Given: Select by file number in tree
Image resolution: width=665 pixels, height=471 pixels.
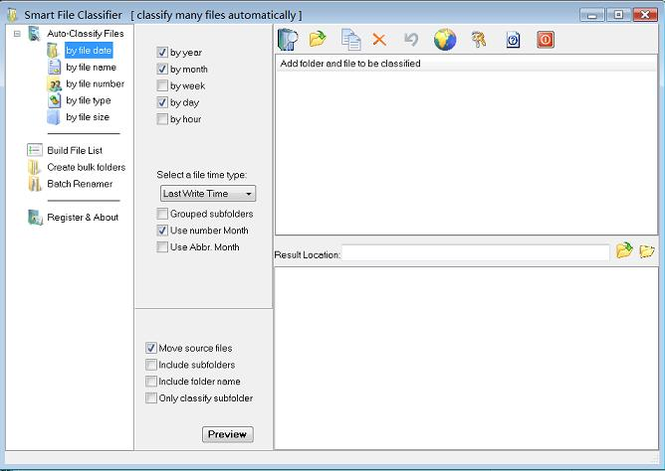Looking at the screenshot, I should click(x=95, y=84).
